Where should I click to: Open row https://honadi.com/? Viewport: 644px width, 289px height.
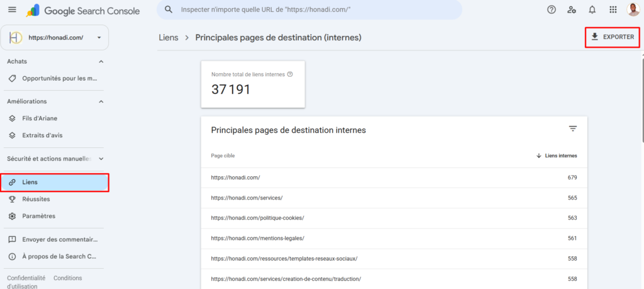tap(394, 178)
